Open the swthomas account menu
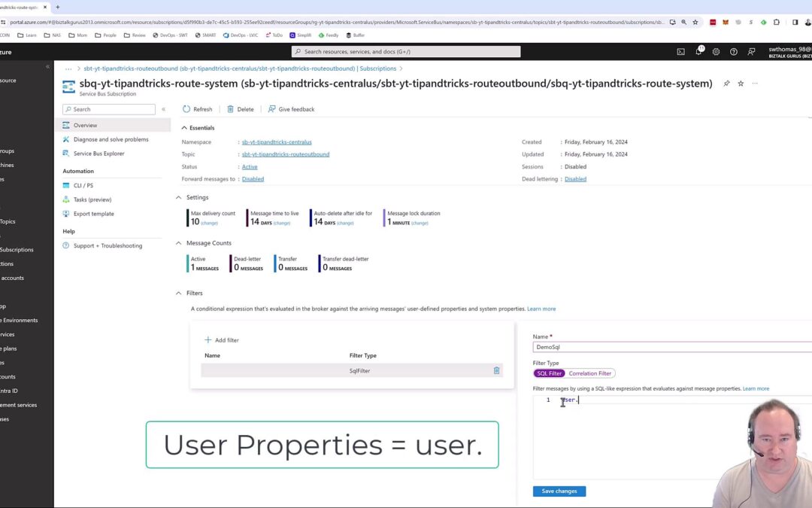Screen dimensions: 812x508 pyautogui.click(x=789, y=52)
